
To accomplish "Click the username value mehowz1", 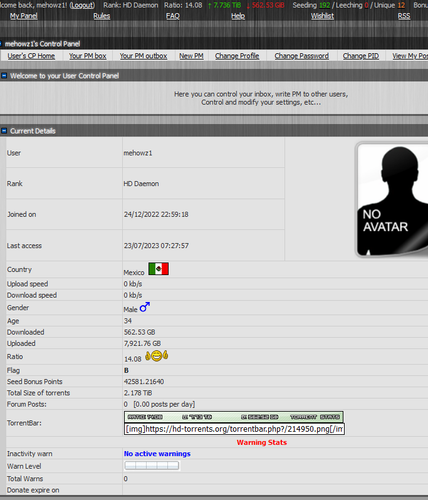I will (x=138, y=153).
